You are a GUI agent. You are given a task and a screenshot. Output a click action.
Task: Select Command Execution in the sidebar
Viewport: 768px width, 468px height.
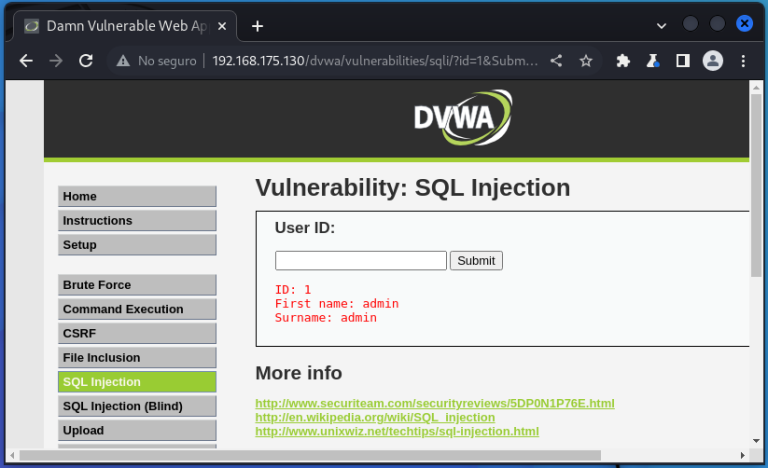[137, 309]
